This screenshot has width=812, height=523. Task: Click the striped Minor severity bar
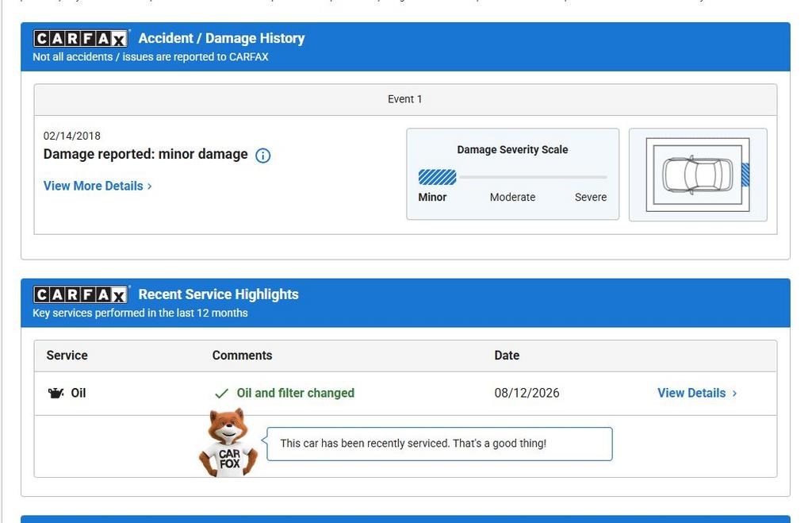pyautogui.click(x=438, y=177)
